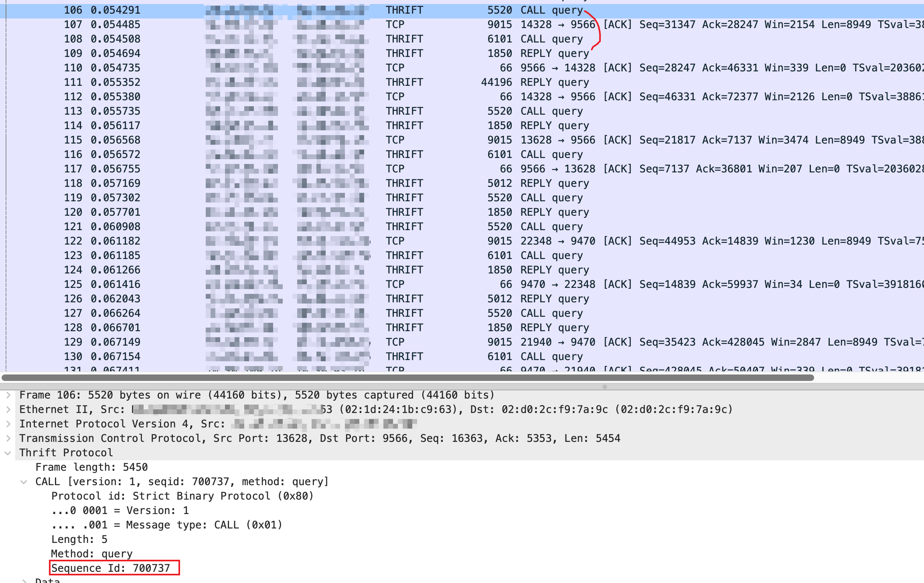Select packet 108 THRIFT 6101 row
924x583 pixels.
(462, 39)
